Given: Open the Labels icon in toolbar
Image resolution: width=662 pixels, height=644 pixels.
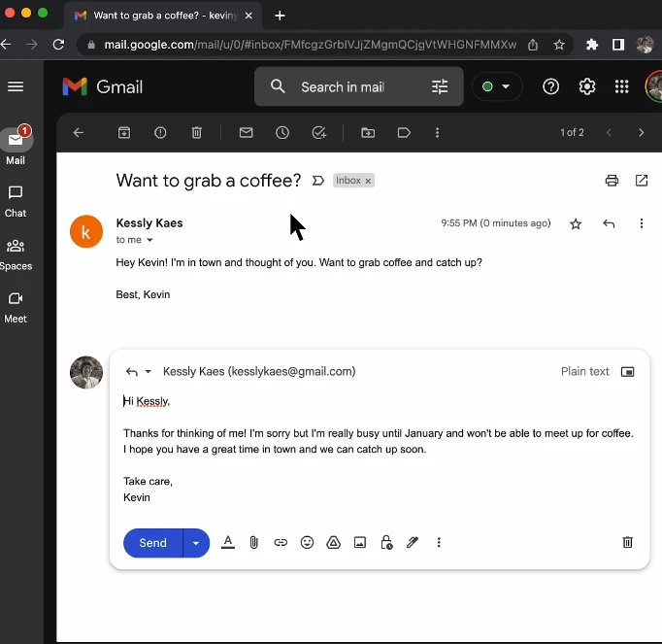Looking at the screenshot, I should tap(404, 133).
